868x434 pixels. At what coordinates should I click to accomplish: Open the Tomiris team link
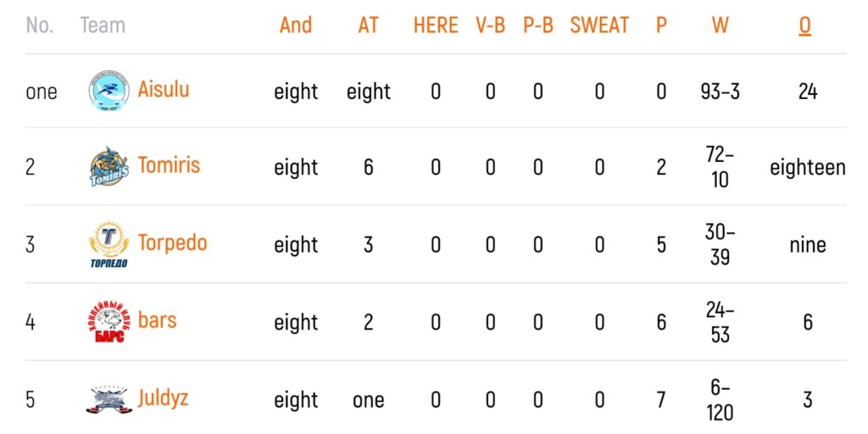[x=169, y=165]
